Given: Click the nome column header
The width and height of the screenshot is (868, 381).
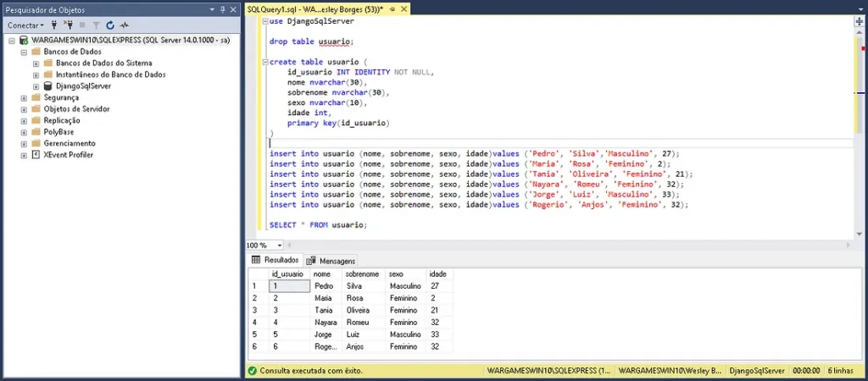Looking at the screenshot, I should tap(326, 273).
